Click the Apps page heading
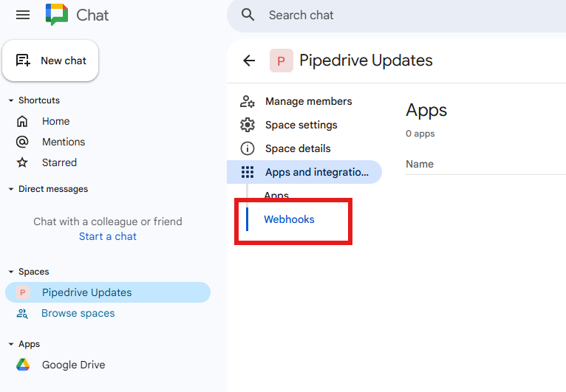Viewport: 566px width, 392px height. pos(426,110)
